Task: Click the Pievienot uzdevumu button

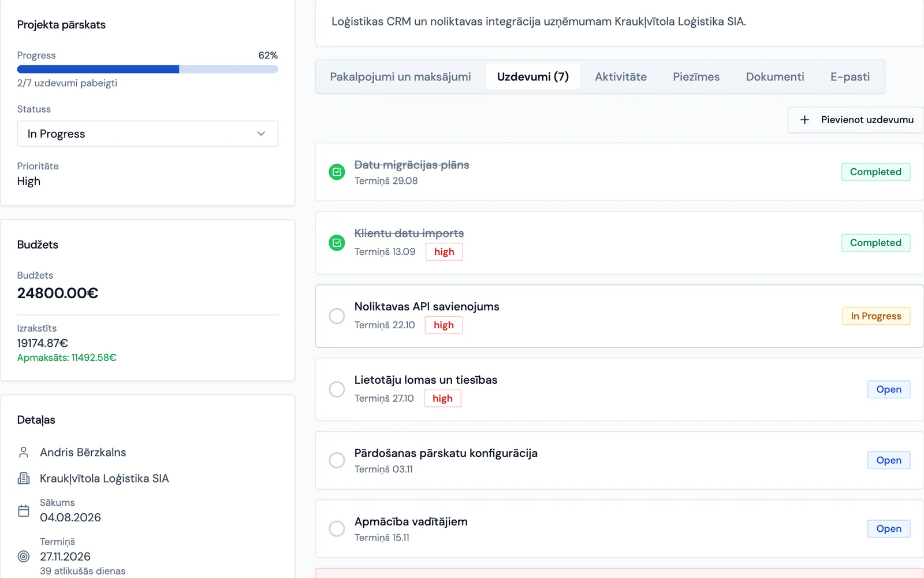Action: coord(856,120)
